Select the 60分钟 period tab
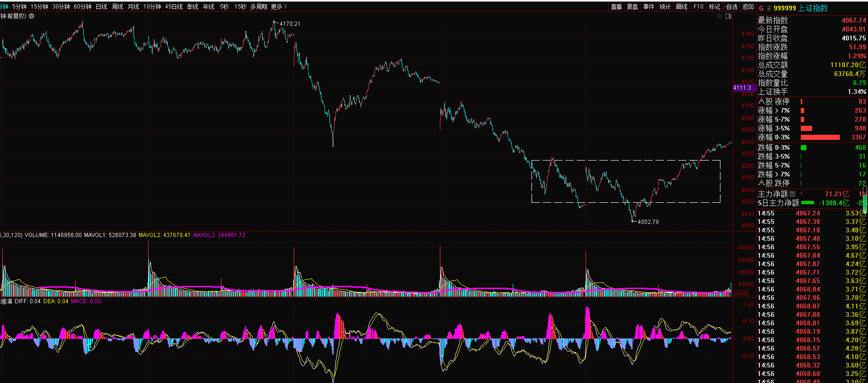The image size is (868, 383). pyautogui.click(x=83, y=7)
